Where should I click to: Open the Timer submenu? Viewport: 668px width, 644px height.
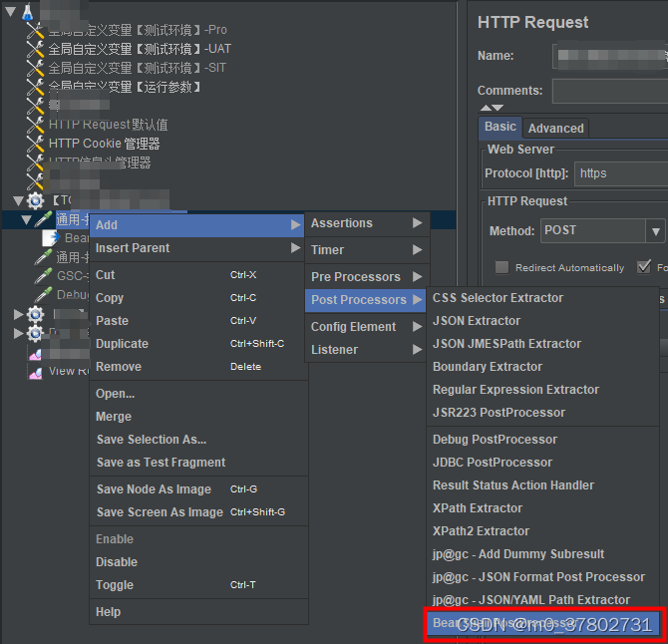tap(366, 250)
